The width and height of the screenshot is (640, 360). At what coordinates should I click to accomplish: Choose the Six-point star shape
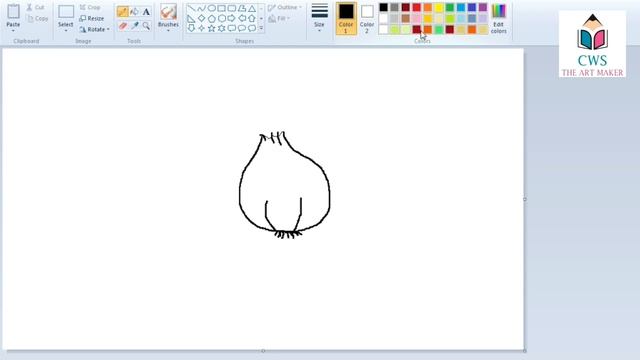(x=222, y=28)
